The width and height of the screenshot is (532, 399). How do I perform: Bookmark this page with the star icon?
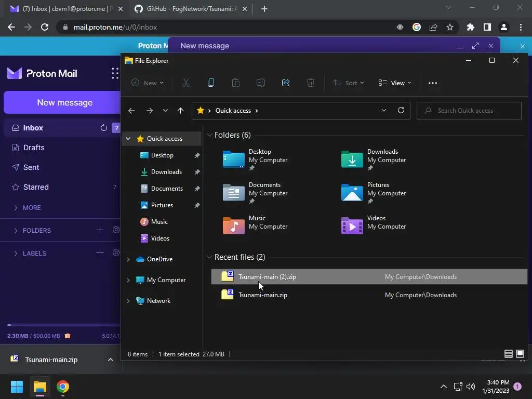click(449, 27)
